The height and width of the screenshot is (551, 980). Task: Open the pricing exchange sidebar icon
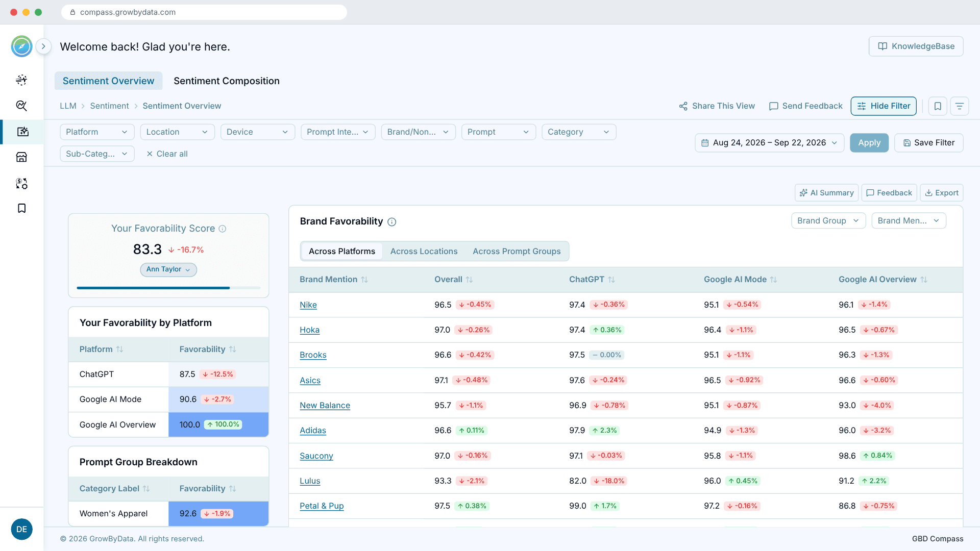(21, 183)
